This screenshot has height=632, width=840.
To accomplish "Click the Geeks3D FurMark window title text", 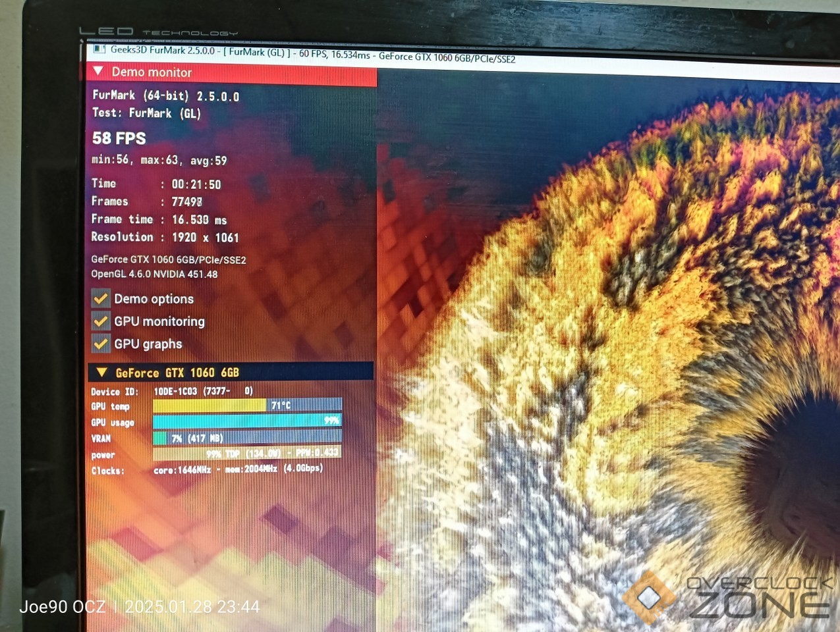I will 313,54.
